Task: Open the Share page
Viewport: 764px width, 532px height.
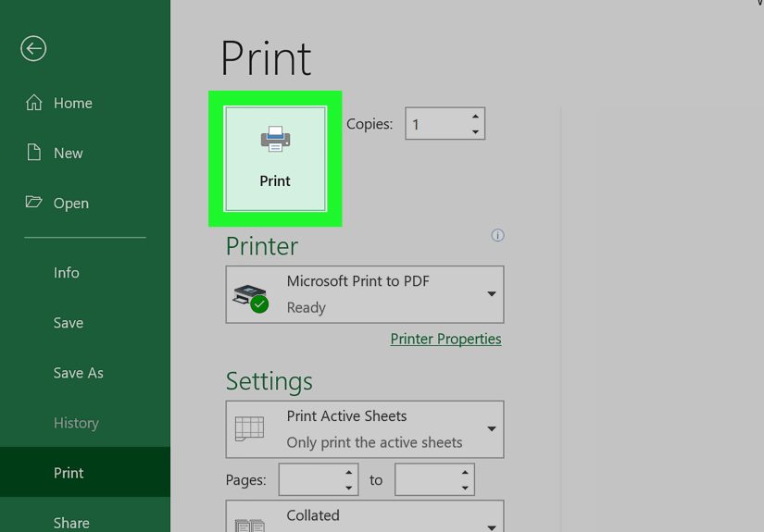Action: click(71, 523)
